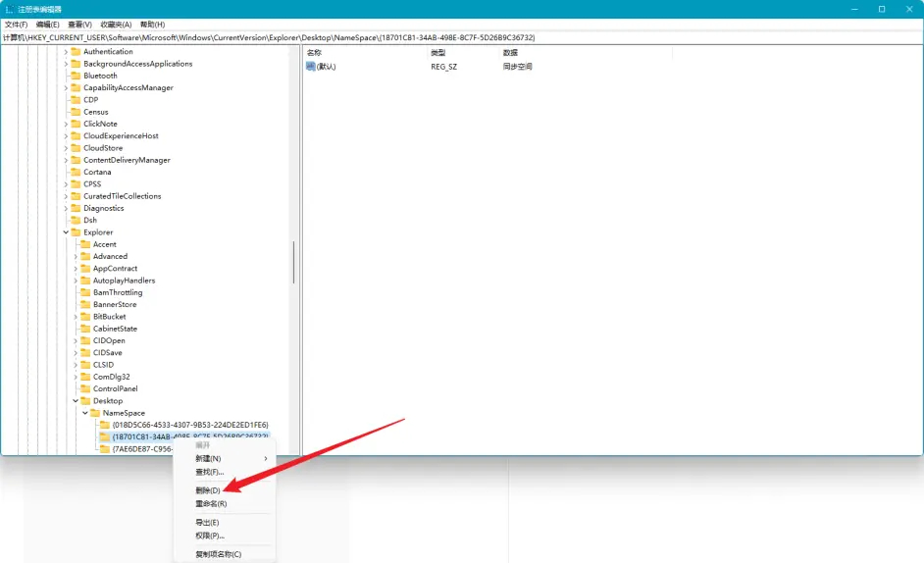This screenshot has width=924, height=563.
Task: Click the AppContract folder icon
Action: point(85,268)
